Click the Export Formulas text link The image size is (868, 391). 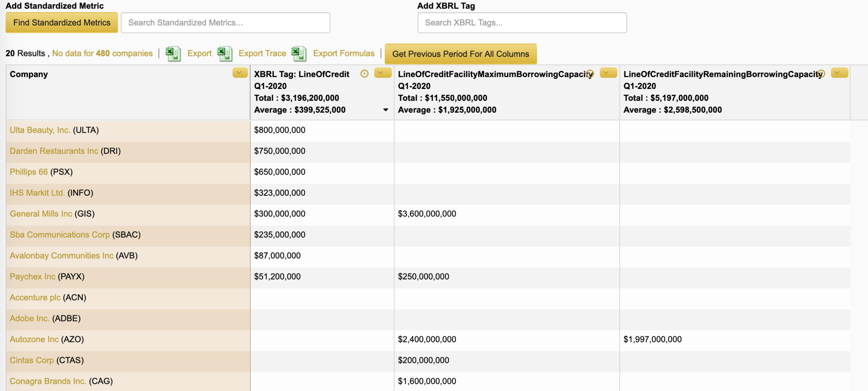tap(343, 53)
